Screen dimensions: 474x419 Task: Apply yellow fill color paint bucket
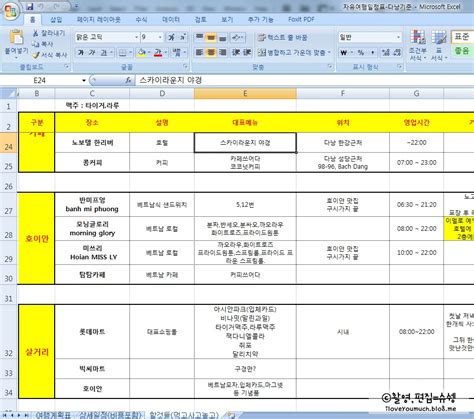(x=142, y=52)
